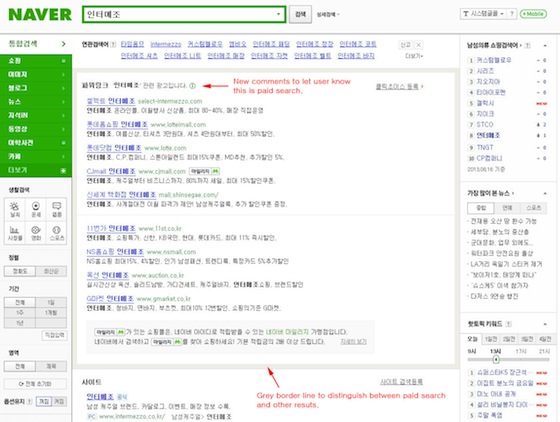Image resolution: width=560 pixels, height=422 pixels.
Task: Open the 사이트 검색등록 link
Action: (401, 382)
